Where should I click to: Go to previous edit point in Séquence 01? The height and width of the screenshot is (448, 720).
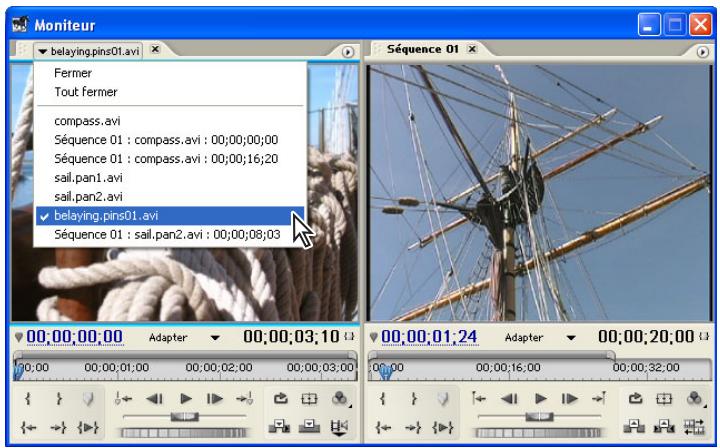tap(478, 398)
